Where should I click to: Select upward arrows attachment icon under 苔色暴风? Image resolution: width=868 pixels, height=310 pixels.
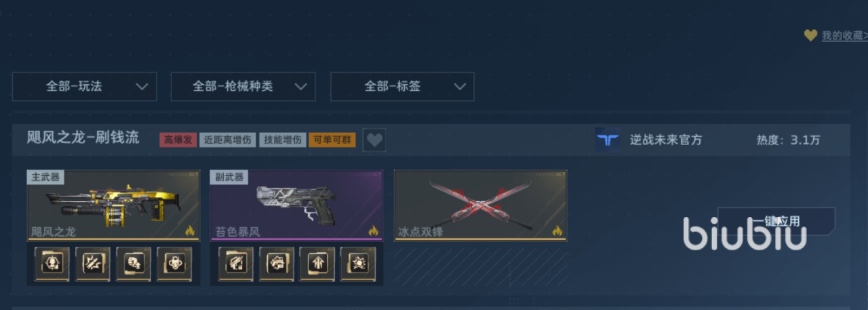pos(317,264)
